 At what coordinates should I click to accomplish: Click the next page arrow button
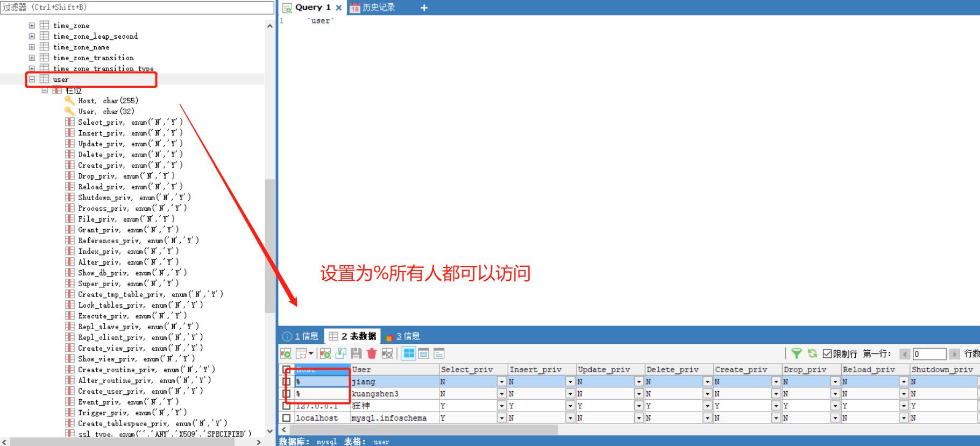click(x=954, y=354)
